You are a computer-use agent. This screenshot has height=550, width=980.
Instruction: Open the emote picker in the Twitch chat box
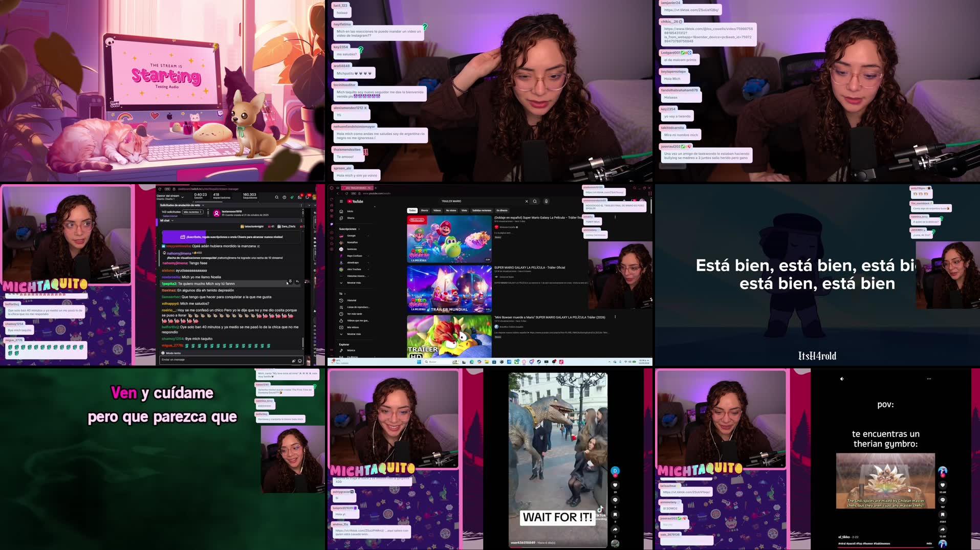300,360
